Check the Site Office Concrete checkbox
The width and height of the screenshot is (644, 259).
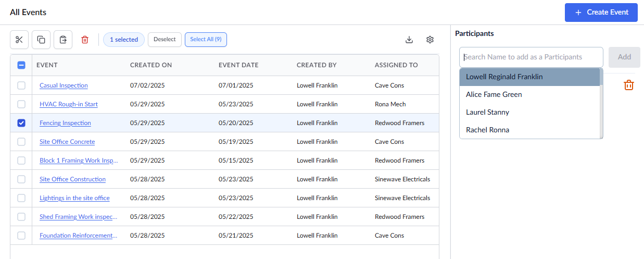21,142
